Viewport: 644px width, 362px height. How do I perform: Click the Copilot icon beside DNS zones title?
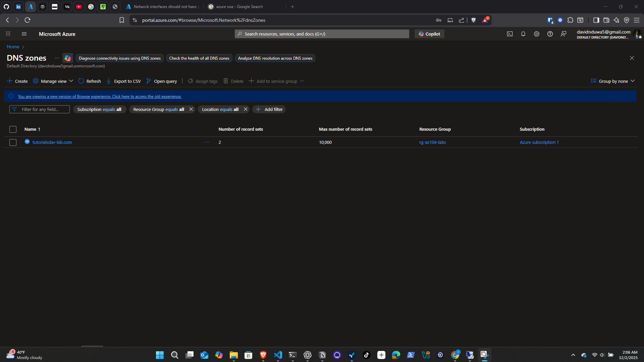click(68, 58)
